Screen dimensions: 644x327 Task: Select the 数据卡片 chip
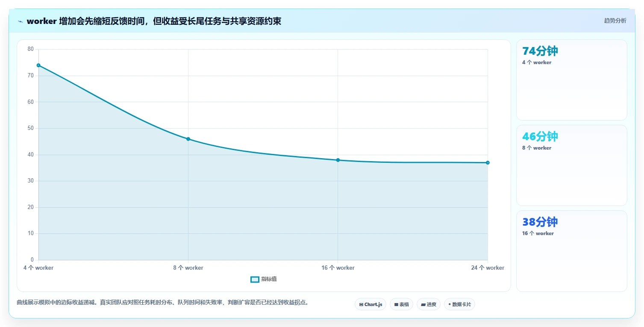459,304
